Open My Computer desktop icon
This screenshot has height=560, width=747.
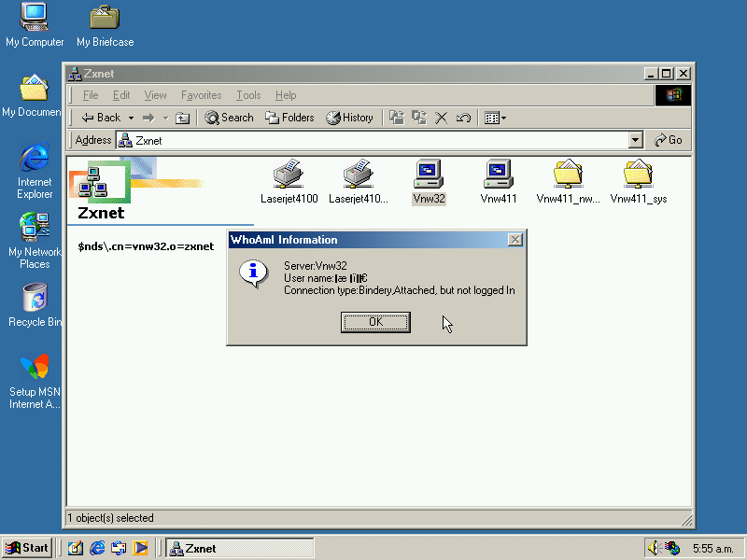35,25
